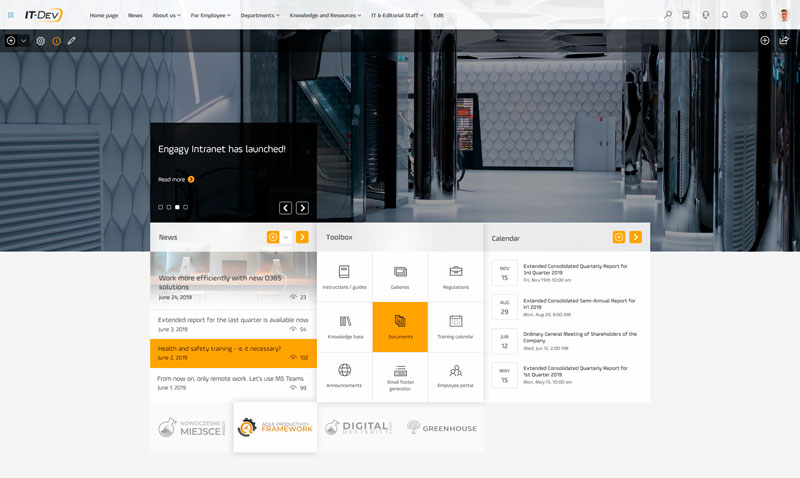Open the Documents tile in Toolbox
The width and height of the screenshot is (800, 478).
click(x=400, y=326)
